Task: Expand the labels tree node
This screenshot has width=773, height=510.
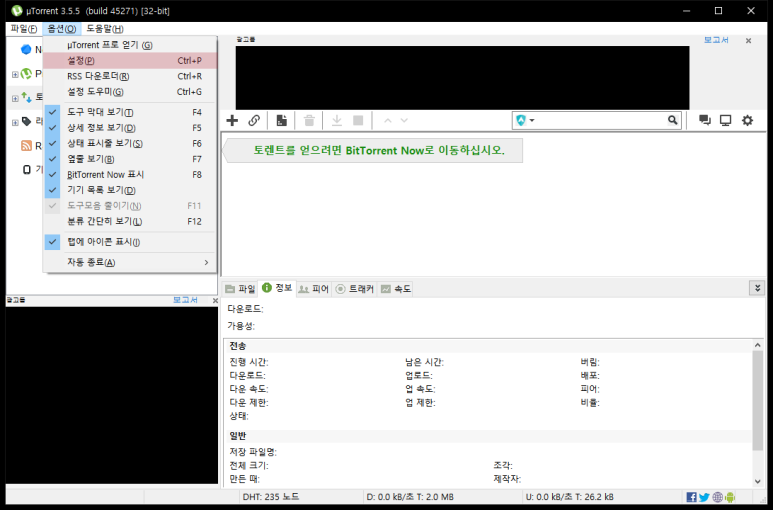Action: tap(15, 122)
